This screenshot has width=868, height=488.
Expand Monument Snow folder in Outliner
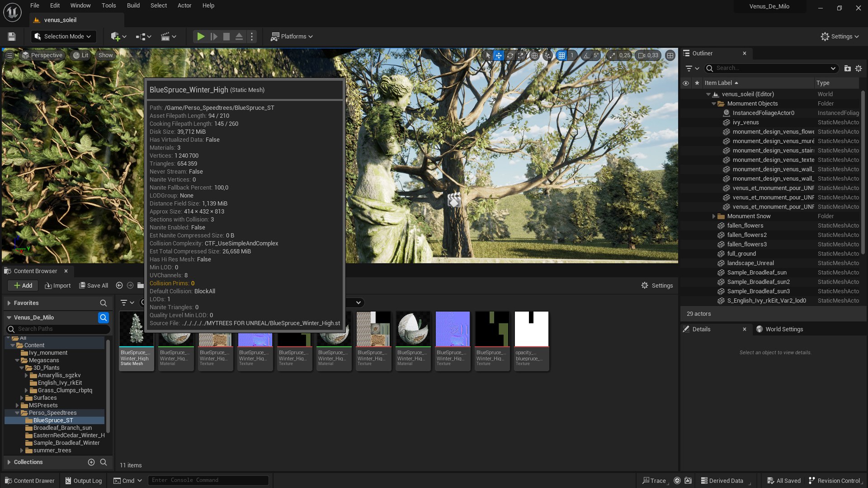714,216
